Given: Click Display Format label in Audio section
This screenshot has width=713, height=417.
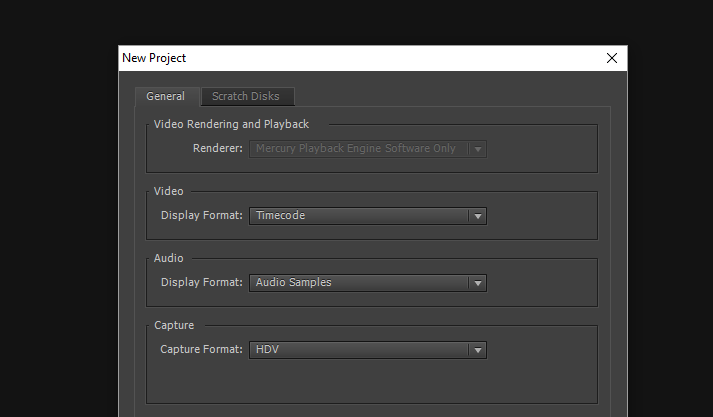Looking at the screenshot, I should coord(201,283).
